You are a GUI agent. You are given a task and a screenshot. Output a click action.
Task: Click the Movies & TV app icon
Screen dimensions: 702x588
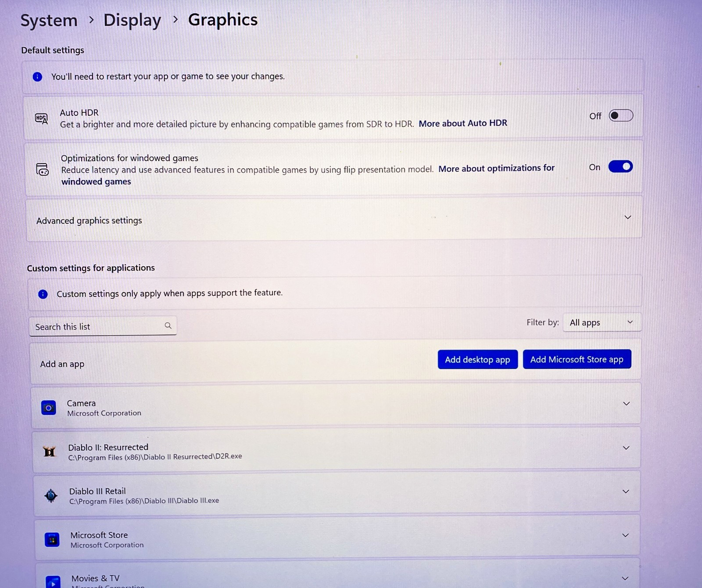click(x=53, y=582)
